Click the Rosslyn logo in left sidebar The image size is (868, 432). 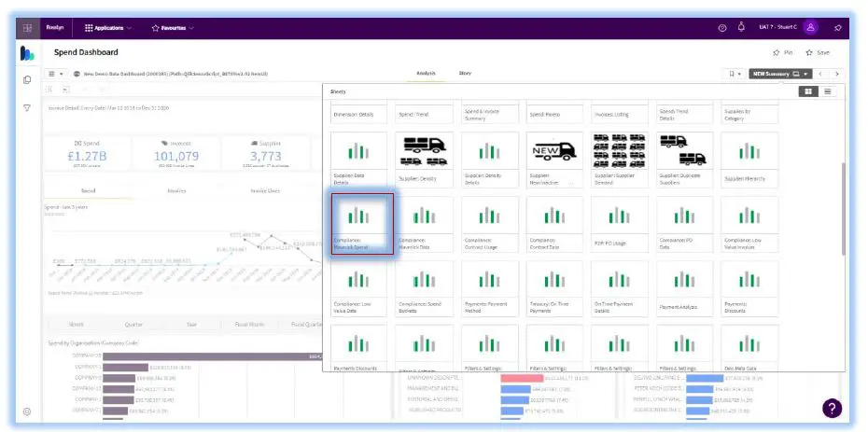(x=27, y=54)
